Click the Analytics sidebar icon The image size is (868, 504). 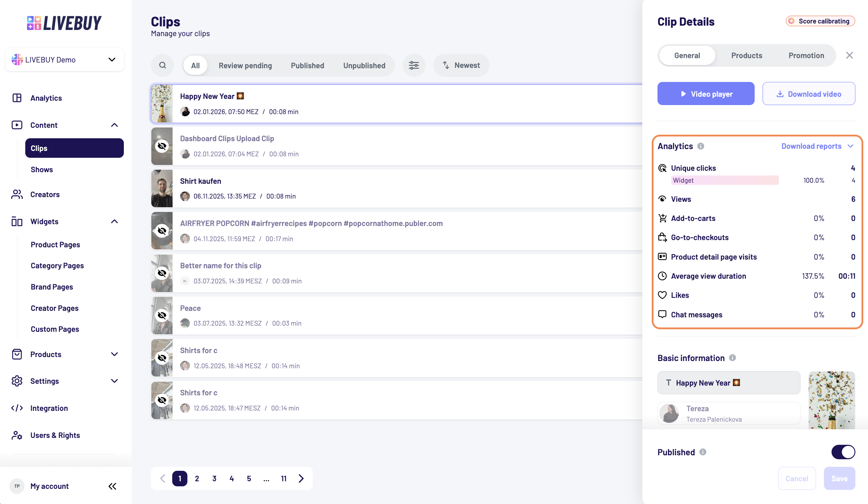click(17, 98)
